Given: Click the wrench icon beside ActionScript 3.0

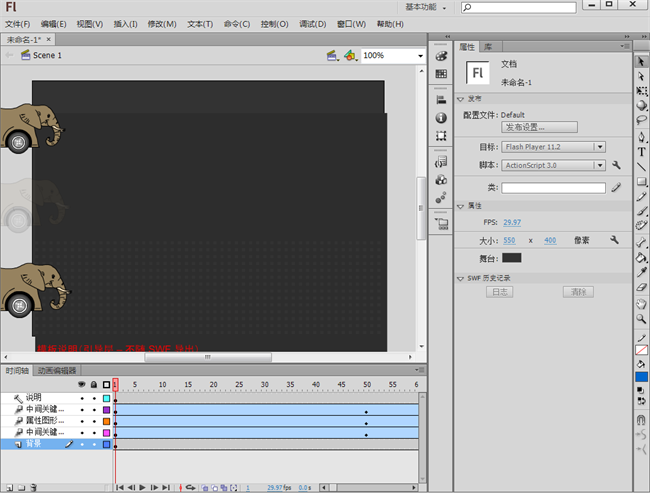Looking at the screenshot, I should [616, 165].
